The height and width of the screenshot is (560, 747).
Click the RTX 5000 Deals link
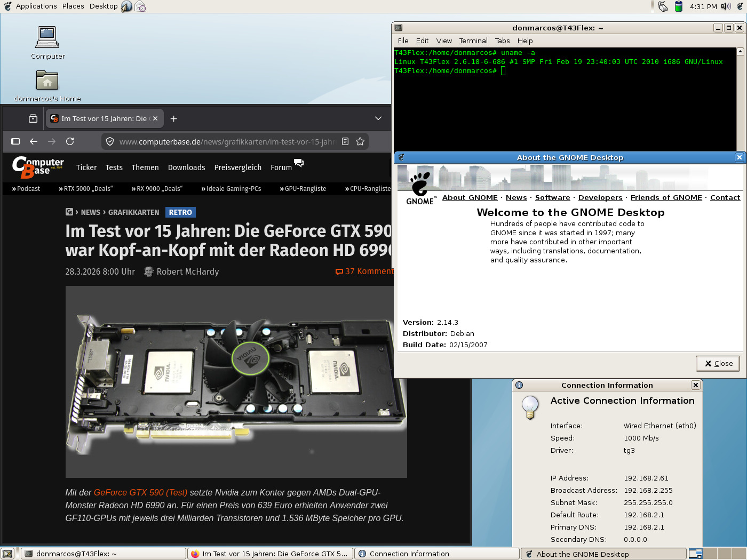pos(86,188)
